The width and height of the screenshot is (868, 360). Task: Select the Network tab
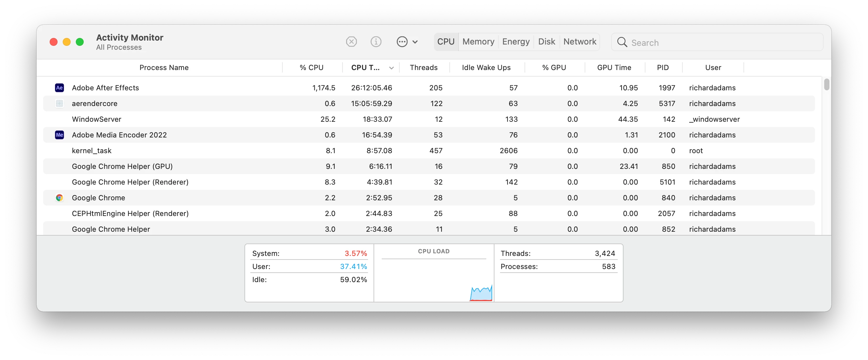point(579,42)
